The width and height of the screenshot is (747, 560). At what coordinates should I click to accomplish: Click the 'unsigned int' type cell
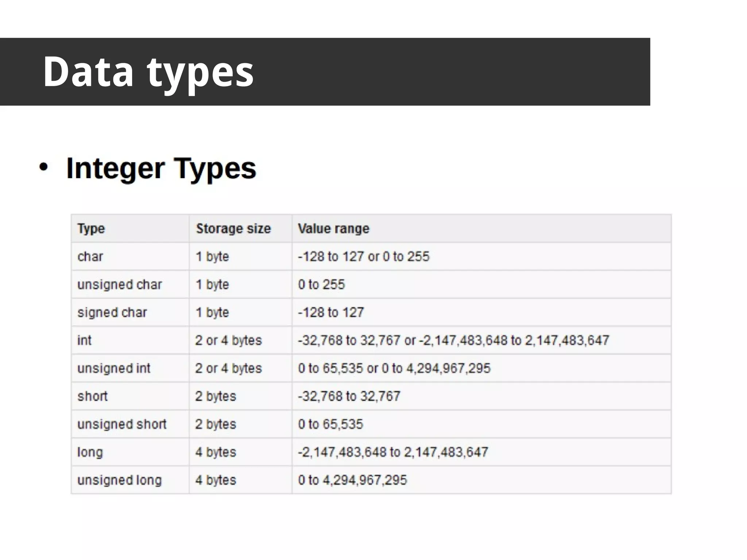coord(114,368)
